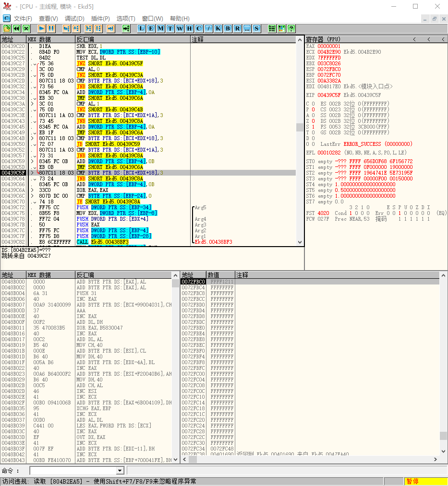Open the command line dropdown arrow
Screen dimensions: 448x486
click(120, 471)
